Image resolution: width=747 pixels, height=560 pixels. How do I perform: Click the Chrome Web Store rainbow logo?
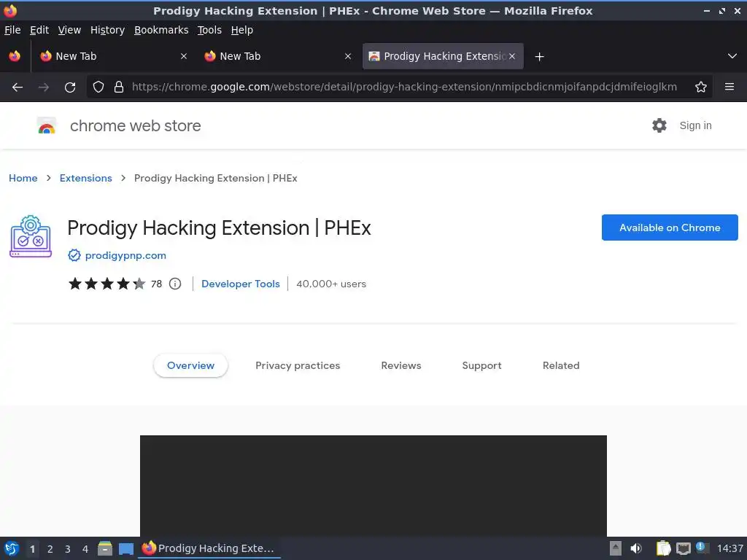[x=47, y=125]
